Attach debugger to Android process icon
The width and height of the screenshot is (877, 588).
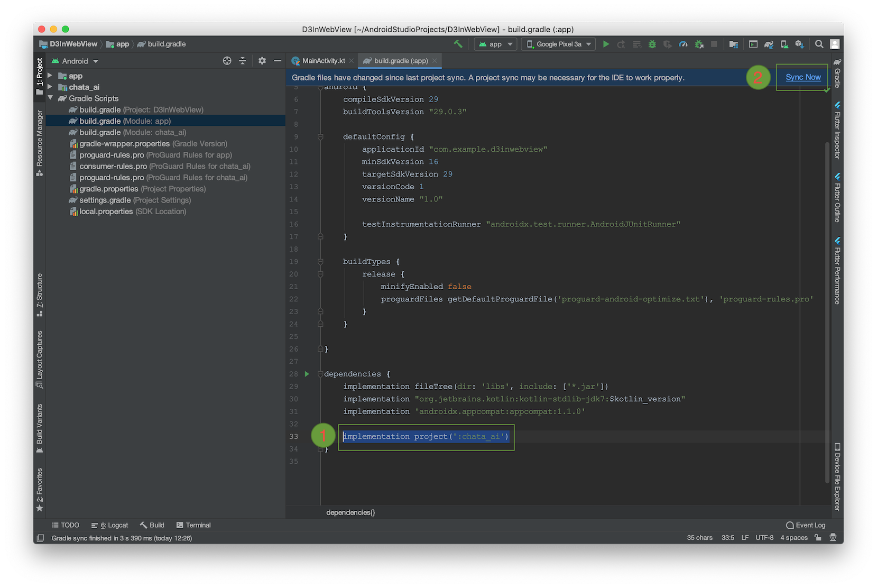[699, 44]
